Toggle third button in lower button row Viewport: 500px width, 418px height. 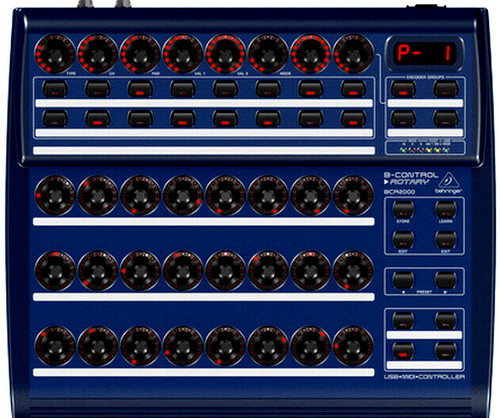[140, 119]
